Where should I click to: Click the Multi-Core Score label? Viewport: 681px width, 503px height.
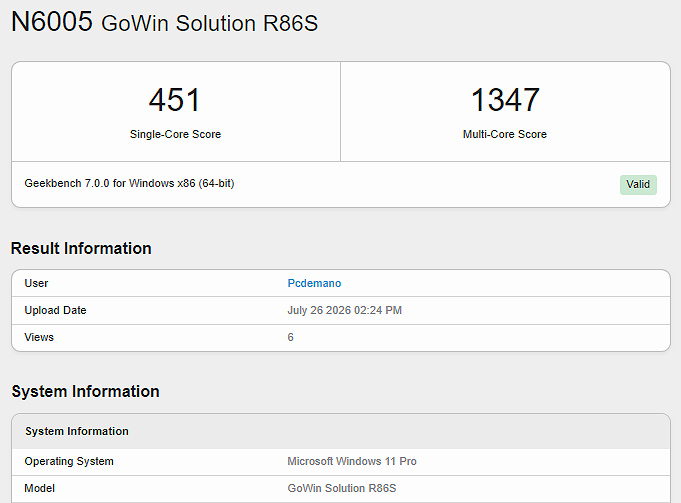(505, 134)
